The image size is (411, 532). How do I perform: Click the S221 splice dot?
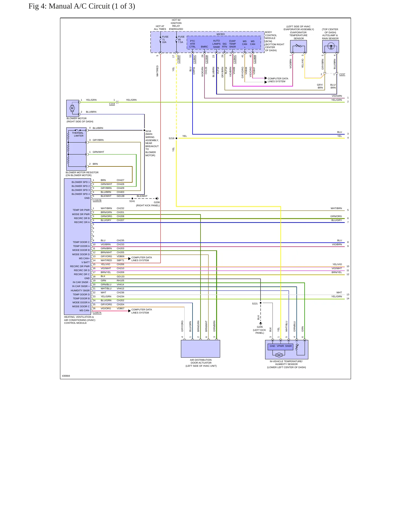click(x=261, y=303)
